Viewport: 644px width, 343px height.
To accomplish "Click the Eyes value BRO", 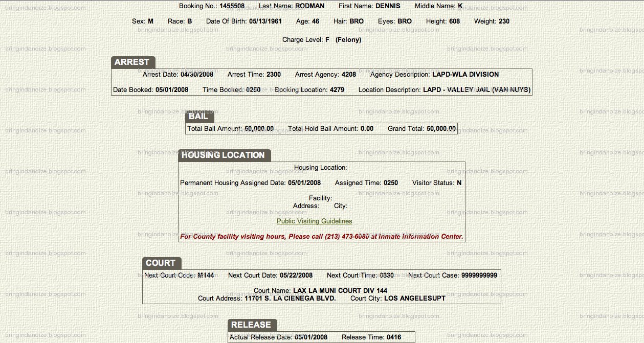I will pos(405,21).
